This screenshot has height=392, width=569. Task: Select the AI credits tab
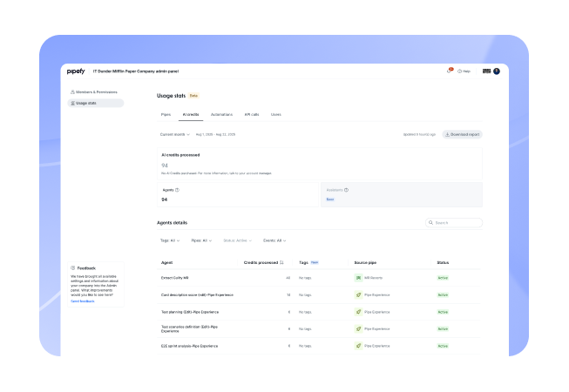pyautogui.click(x=191, y=115)
